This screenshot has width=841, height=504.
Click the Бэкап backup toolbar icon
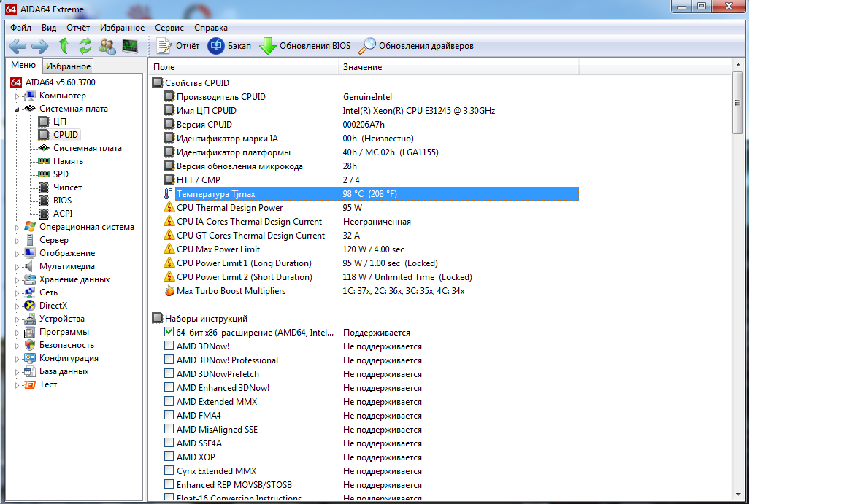click(x=215, y=46)
